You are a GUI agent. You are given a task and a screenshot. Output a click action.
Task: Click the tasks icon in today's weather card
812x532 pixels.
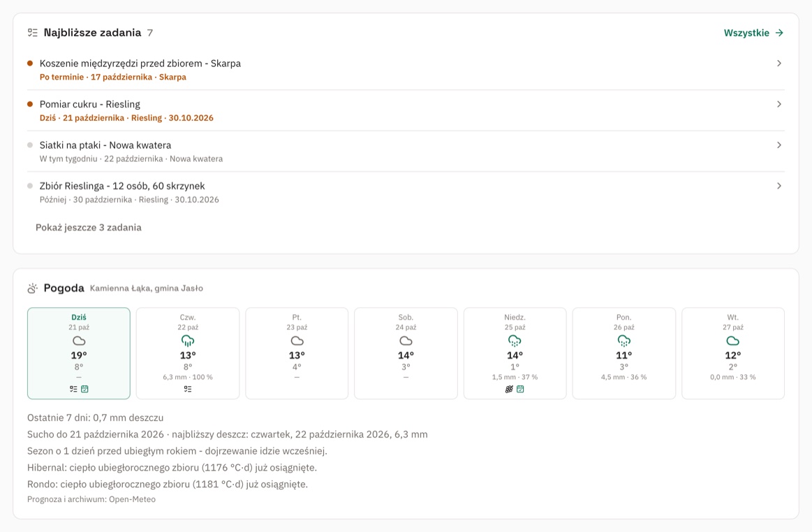(73, 389)
